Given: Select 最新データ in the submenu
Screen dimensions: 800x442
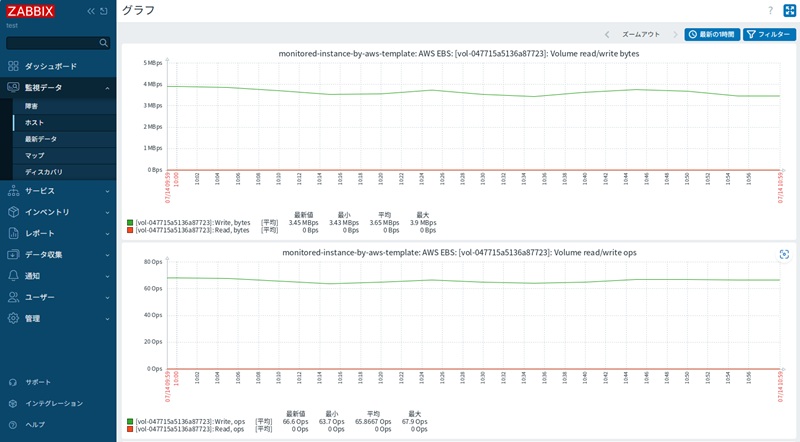Looking at the screenshot, I should [64, 139].
